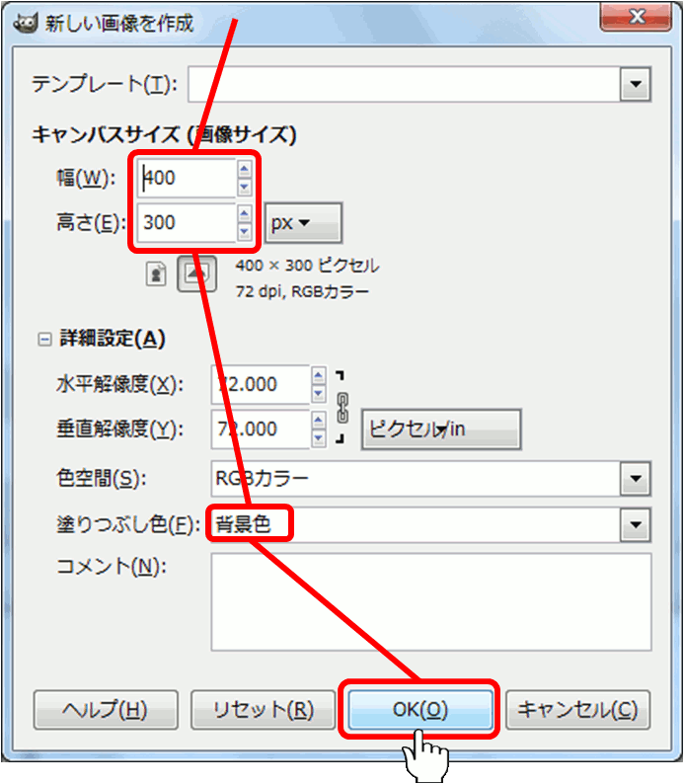The image size is (684, 784).
Task: Open the ピクセル/in resolution unit dropdown
Action: 440,430
